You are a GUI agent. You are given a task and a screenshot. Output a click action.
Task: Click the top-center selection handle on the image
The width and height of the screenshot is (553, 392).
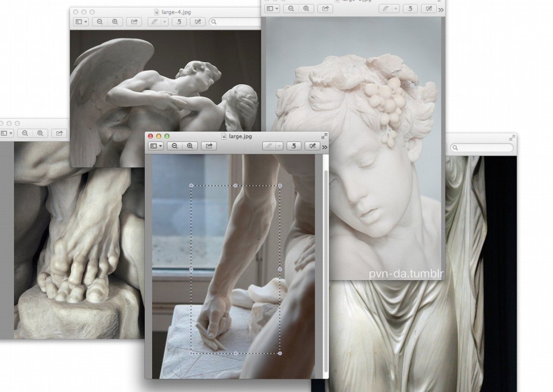coord(235,186)
